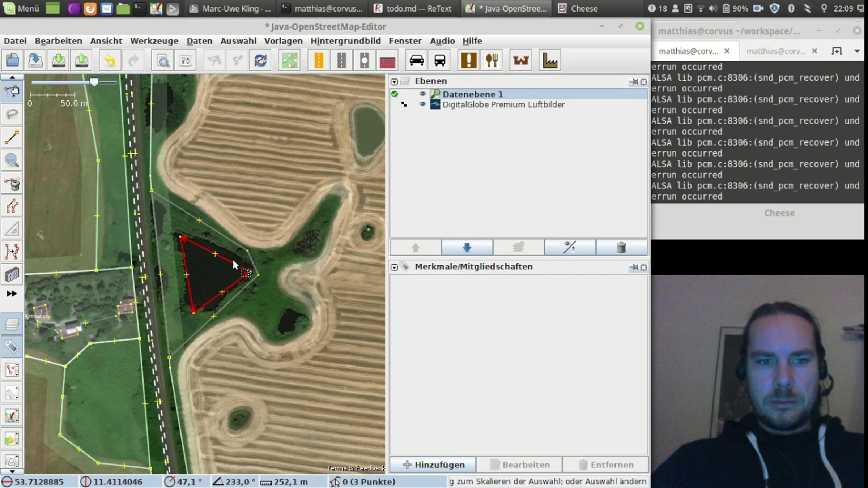Open the Werkzeuge menu
This screenshot has width=868, height=488.
pyautogui.click(x=154, y=41)
